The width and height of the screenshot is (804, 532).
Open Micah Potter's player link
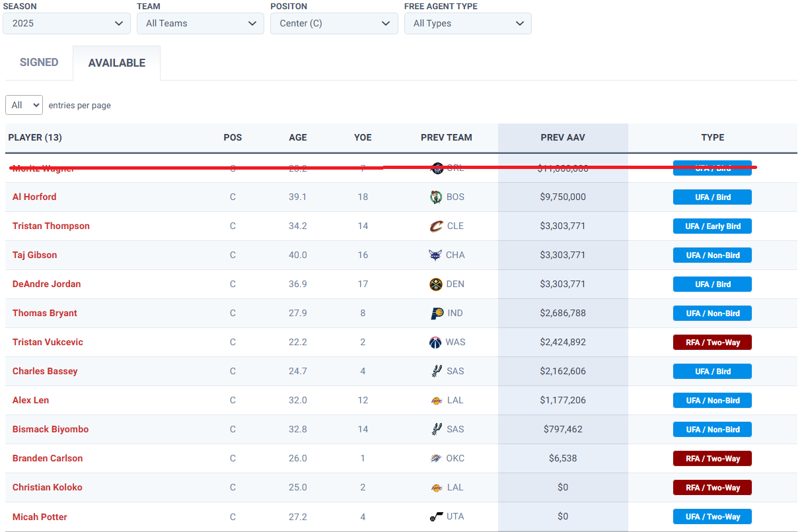point(40,517)
